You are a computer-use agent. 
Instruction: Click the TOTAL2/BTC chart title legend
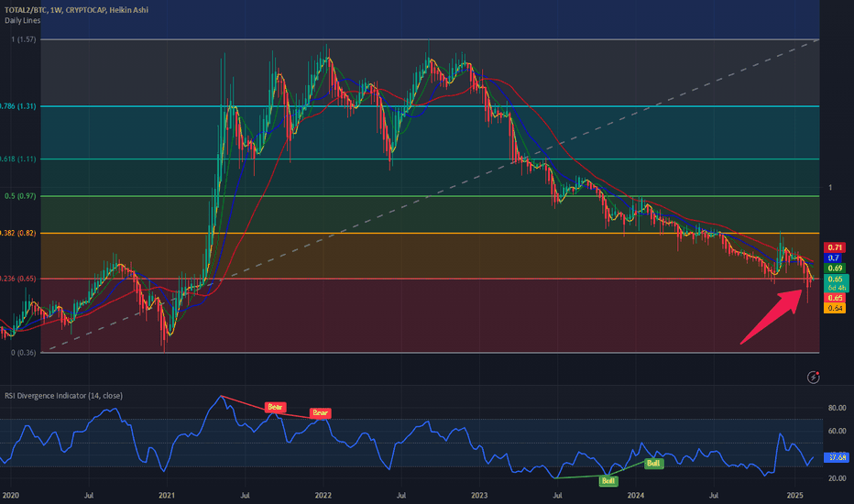[x=76, y=10]
